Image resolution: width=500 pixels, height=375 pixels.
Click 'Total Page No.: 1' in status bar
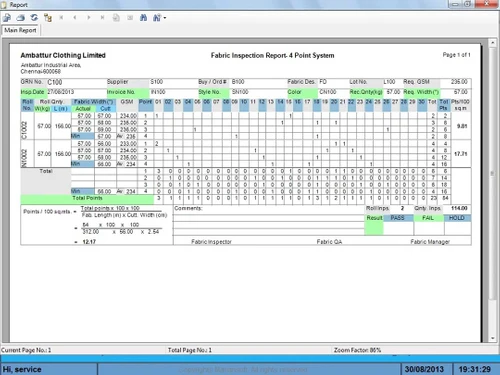pos(190,350)
